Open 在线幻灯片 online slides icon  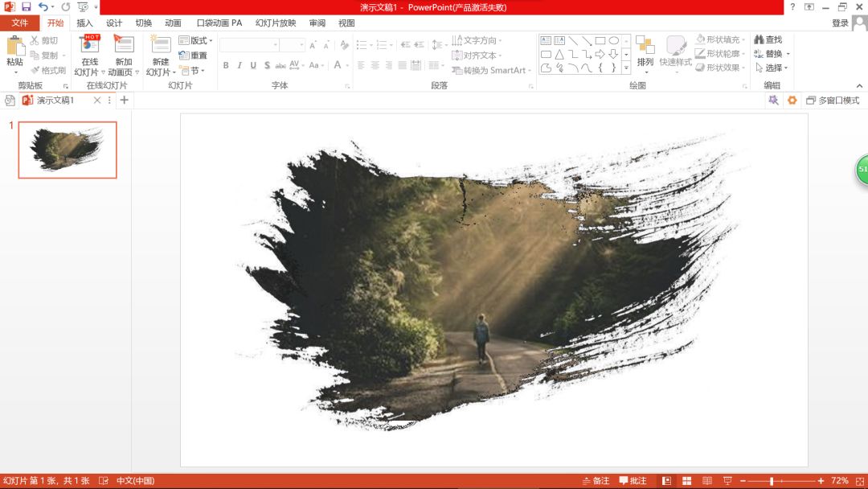click(90, 47)
